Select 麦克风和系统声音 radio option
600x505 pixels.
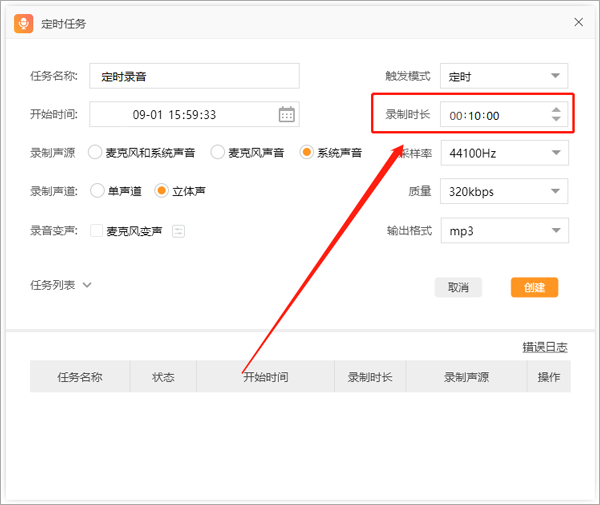coord(96,153)
